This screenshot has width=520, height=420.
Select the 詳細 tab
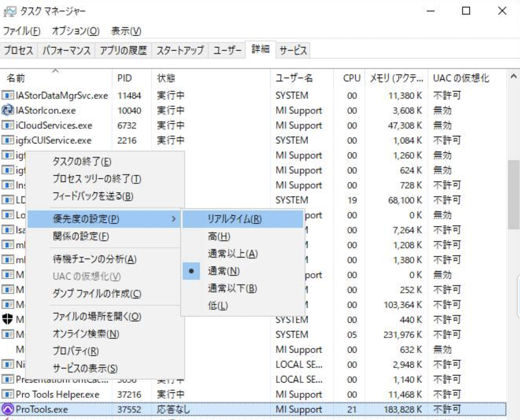pos(260,49)
